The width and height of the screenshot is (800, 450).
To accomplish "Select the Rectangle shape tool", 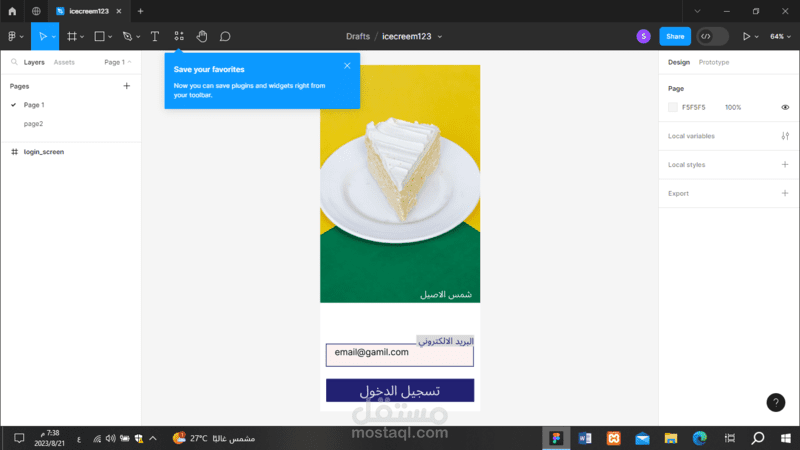I will [99, 36].
